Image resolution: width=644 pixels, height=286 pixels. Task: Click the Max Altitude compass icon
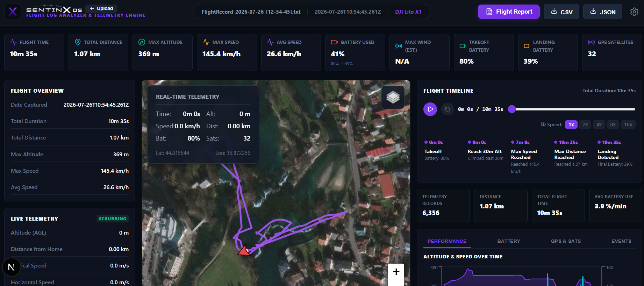pyautogui.click(x=142, y=42)
